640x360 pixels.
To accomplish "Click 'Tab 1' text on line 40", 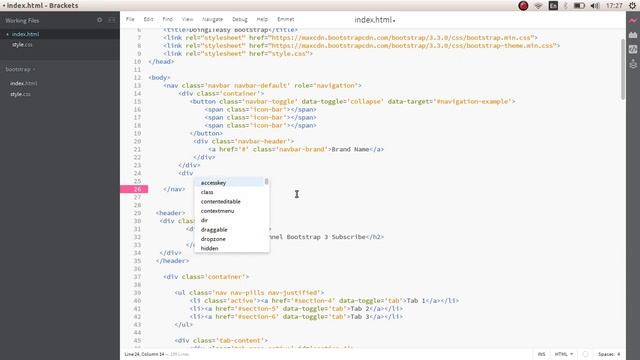I will (416, 300).
